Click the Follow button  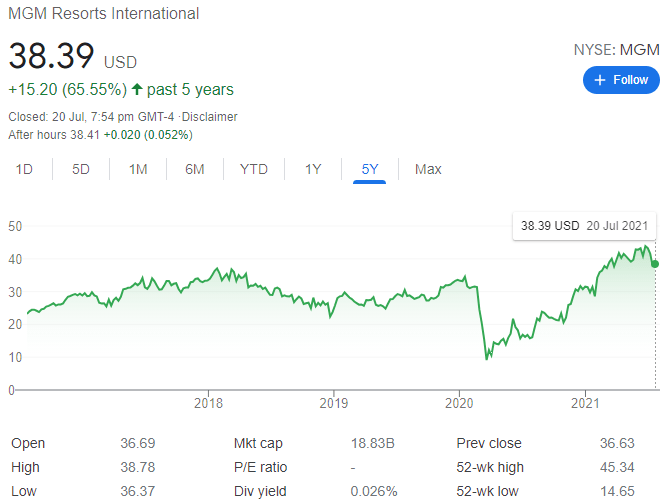621,80
